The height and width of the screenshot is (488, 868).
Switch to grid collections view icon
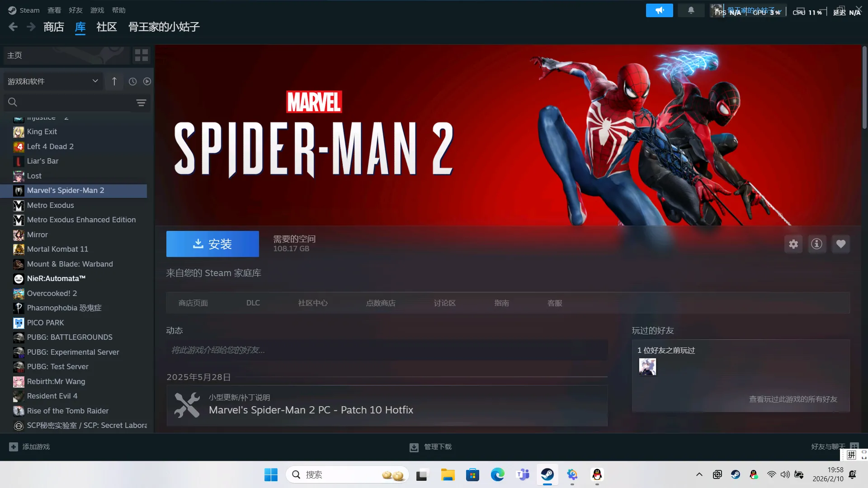142,55
